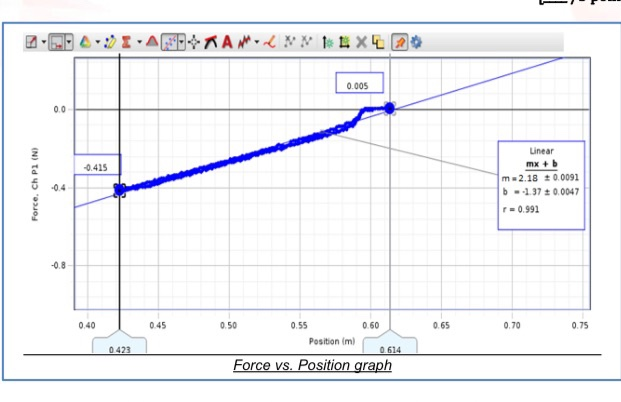Click the 0.50 tick on the x-axis
Viewport: 621px width, 402px height.
coord(229,326)
